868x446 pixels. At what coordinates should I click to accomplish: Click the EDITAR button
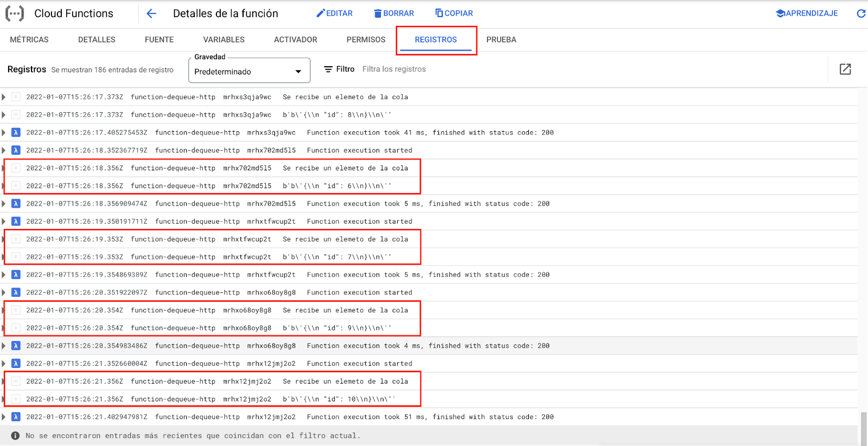pos(335,14)
